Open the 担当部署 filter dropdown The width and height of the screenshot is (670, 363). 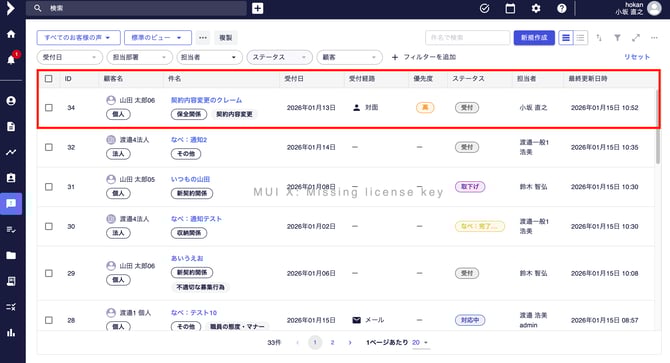140,57
